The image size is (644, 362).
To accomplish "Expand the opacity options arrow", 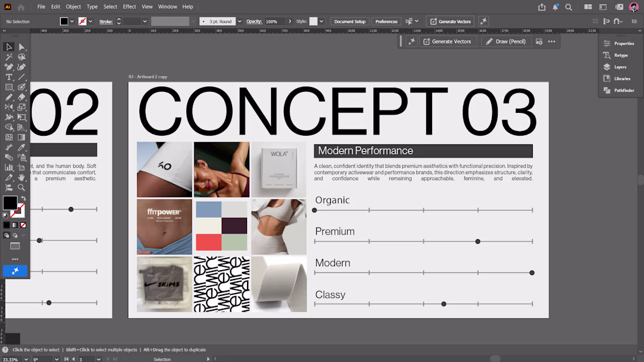I will (x=290, y=21).
